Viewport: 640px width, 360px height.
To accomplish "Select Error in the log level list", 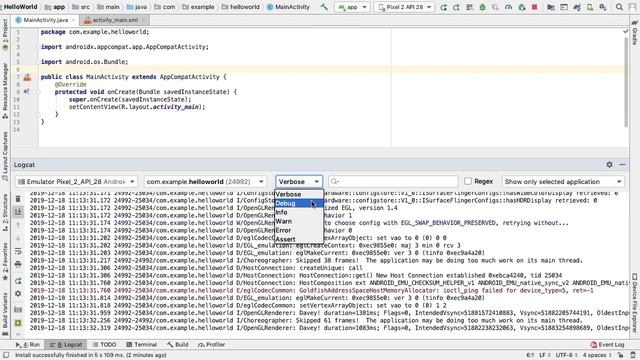I will (x=299, y=230).
